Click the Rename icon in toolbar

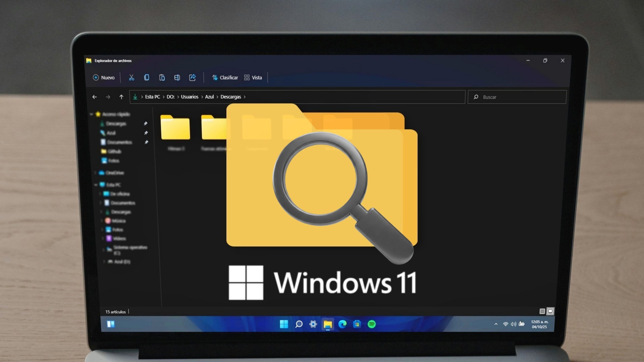(177, 77)
